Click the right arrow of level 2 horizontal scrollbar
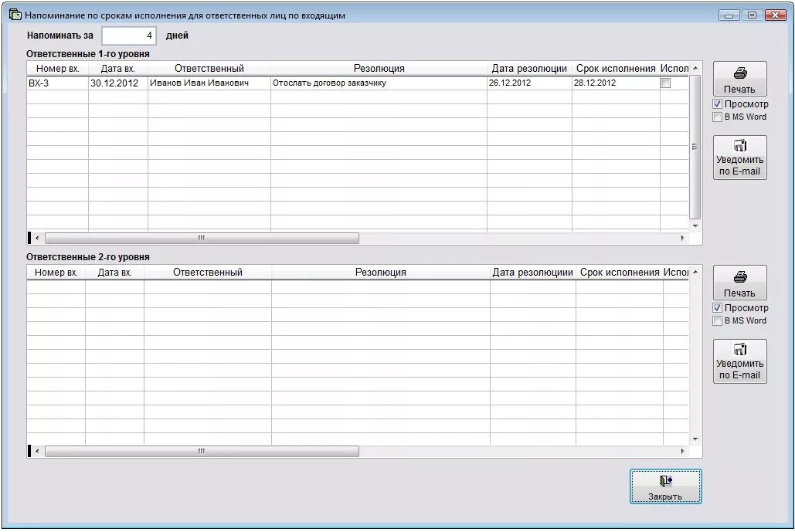Viewport: 795px width, 532px height. pos(682,451)
